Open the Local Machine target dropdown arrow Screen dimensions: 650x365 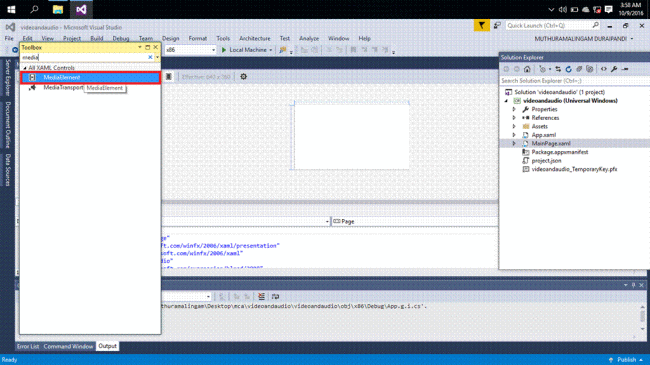pyautogui.click(x=271, y=50)
